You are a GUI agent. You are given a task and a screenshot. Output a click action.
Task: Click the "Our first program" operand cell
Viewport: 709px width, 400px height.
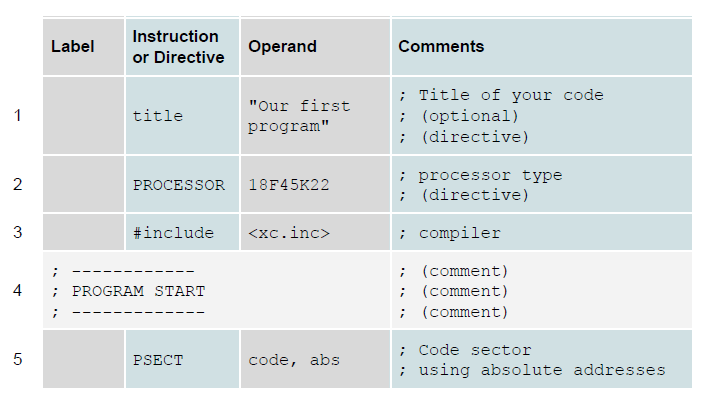tap(315, 116)
